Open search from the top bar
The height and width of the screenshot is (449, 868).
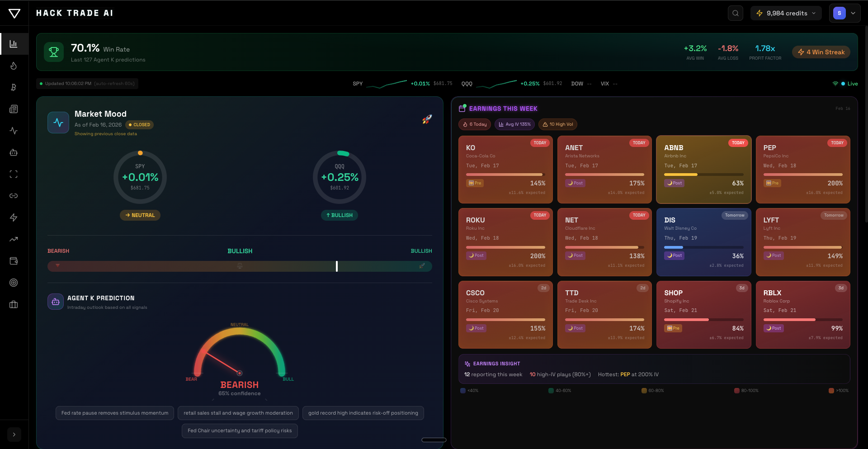tap(735, 13)
